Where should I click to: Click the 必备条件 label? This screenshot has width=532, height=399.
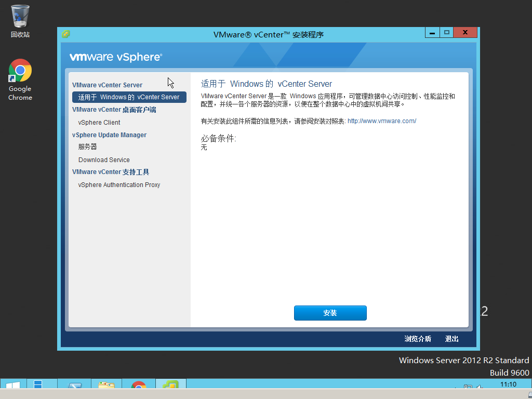[x=218, y=138]
